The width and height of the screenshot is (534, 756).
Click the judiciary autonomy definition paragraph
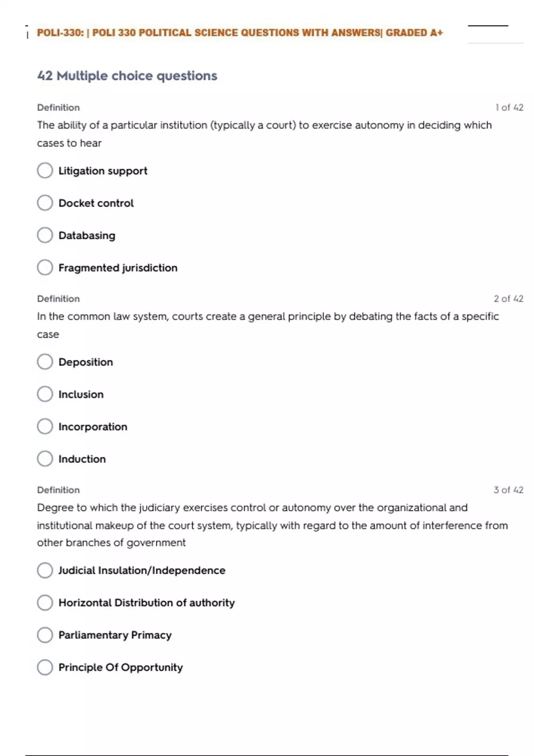[x=272, y=525]
